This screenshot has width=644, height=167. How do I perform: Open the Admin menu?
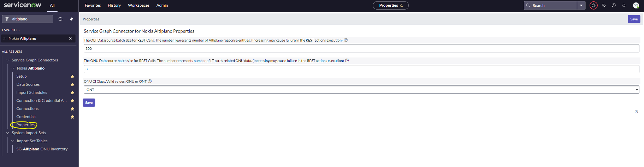pyautogui.click(x=162, y=5)
